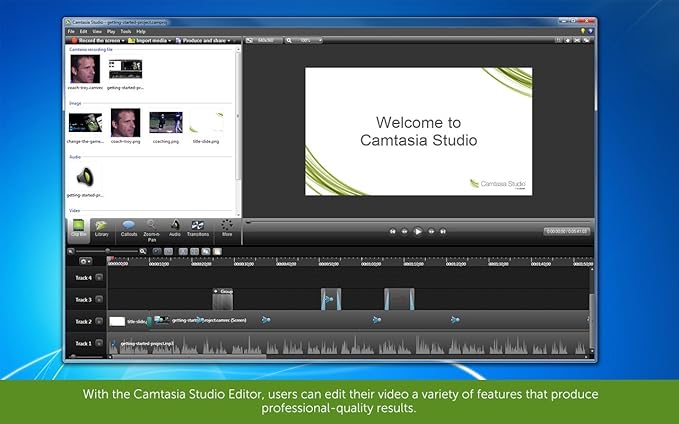Open the File menu
The image size is (679, 424).
point(71,31)
